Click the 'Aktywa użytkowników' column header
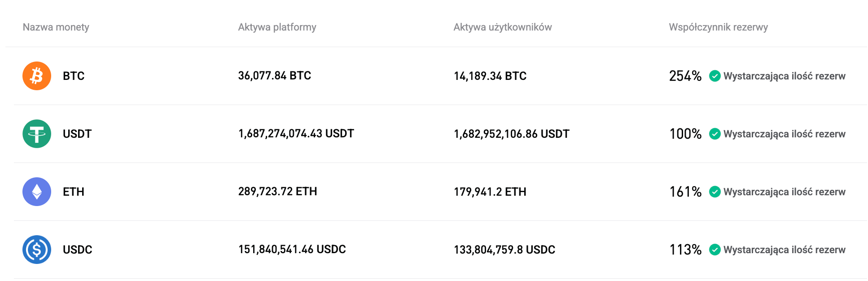 point(503,27)
